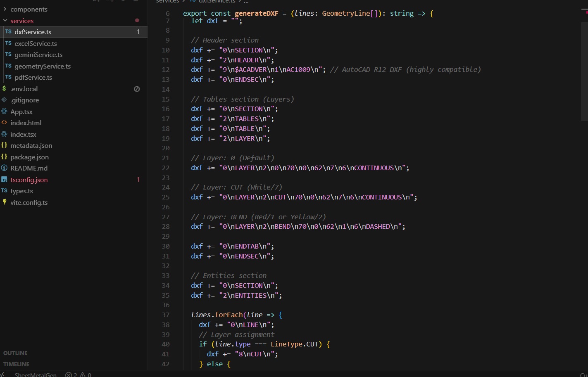The width and height of the screenshot is (588, 377).
Task: Click the remote window icon in status bar
Action: 3,374
